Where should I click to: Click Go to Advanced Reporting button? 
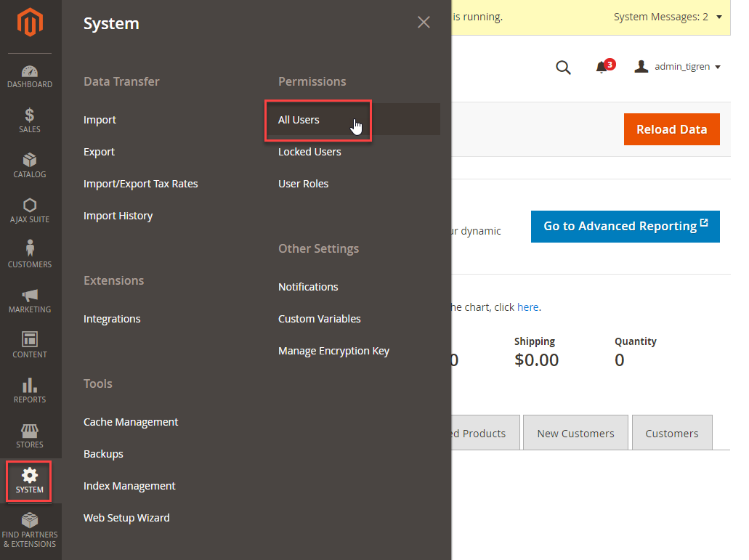click(625, 227)
